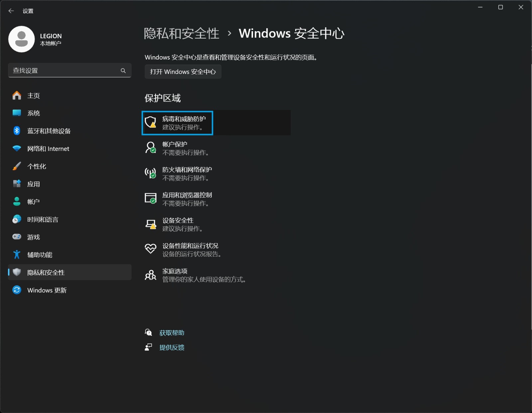The height and width of the screenshot is (413, 532).
Task: Open 主页 in the sidebar
Action: click(x=70, y=95)
